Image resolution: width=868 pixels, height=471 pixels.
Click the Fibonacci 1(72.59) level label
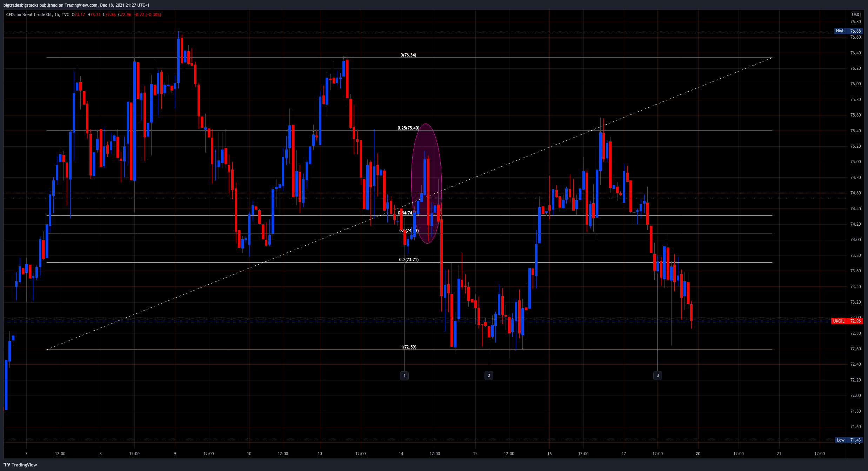click(408, 347)
